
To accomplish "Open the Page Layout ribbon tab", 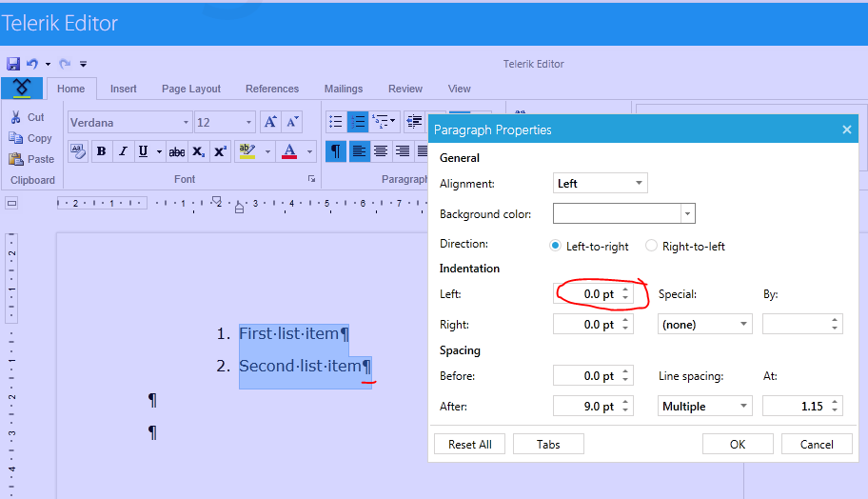I will click(x=191, y=89).
